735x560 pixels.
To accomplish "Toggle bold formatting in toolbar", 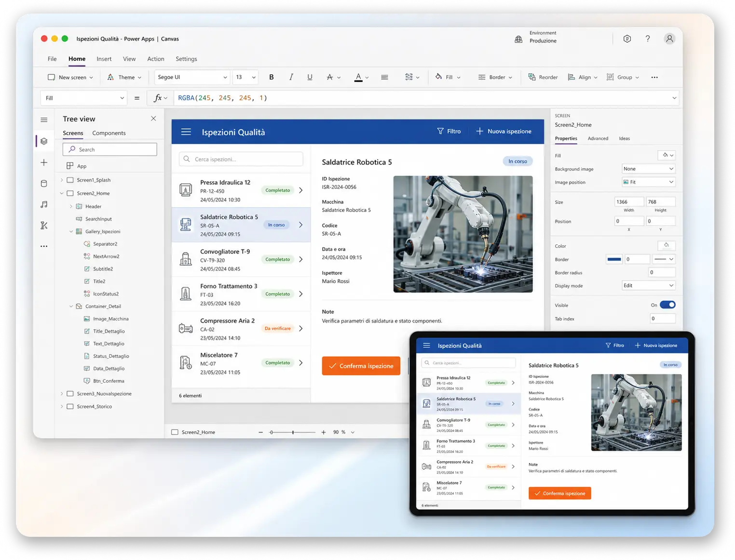I will click(272, 77).
